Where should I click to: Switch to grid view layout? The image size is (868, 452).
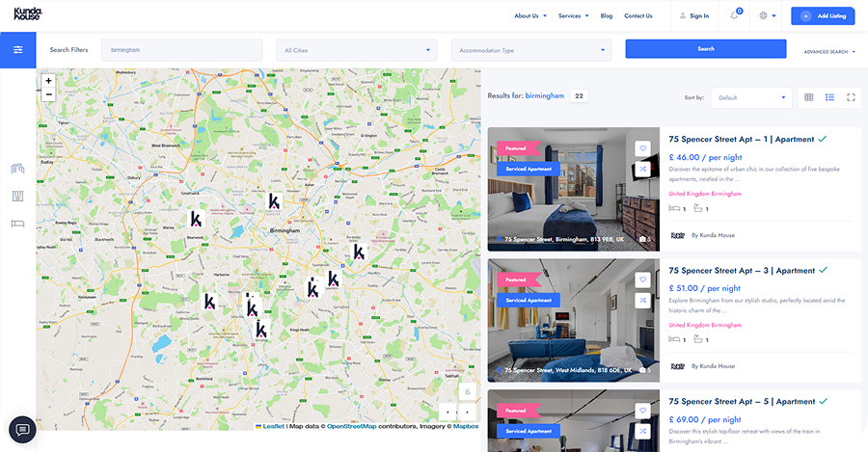point(809,97)
